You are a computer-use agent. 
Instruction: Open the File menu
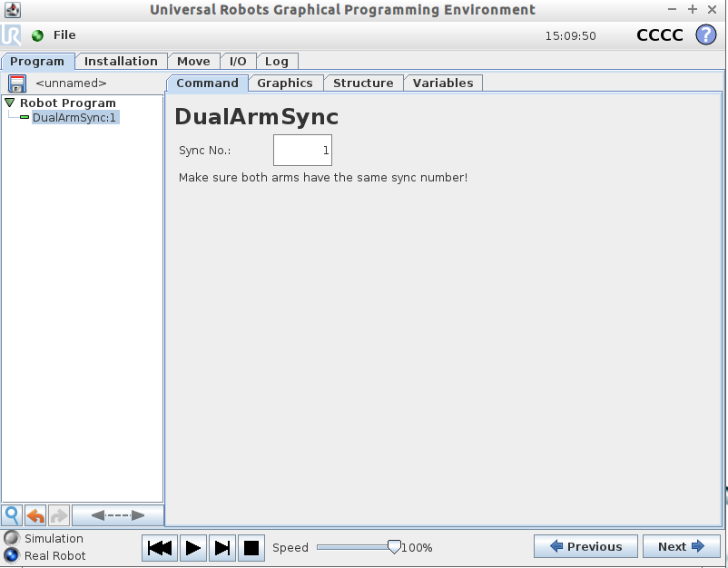(x=64, y=35)
